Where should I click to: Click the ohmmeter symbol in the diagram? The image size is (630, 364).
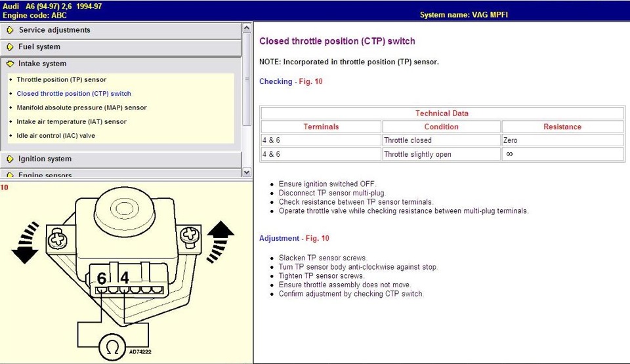tap(112, 348)
